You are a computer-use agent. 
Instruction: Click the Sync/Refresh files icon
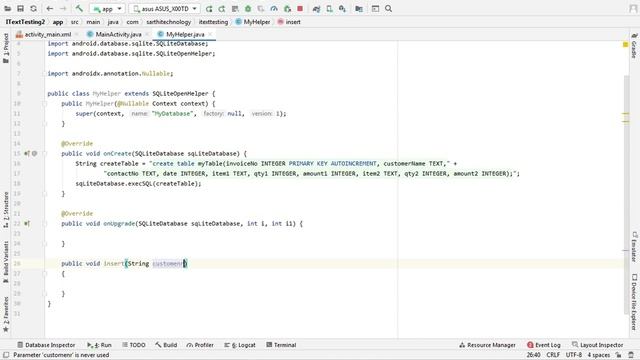tap(33, 9)
